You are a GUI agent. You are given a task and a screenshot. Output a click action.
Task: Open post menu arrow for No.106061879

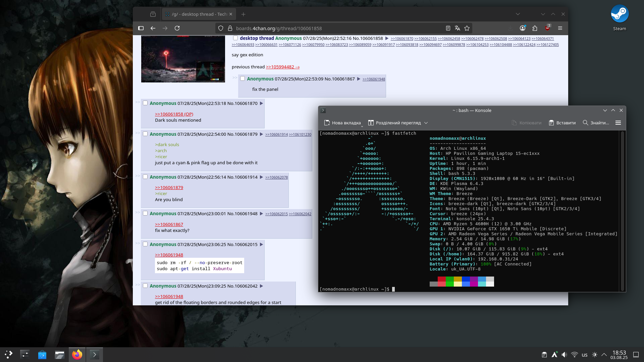[x=261, y=134]
